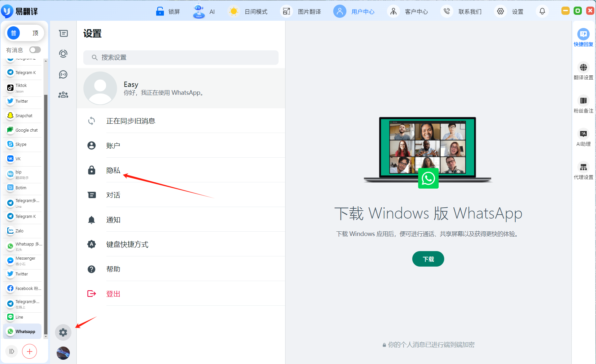The height and width of the screenshot is (364, 596).
Task: Open the AI robot assistant
Action: 199,11
